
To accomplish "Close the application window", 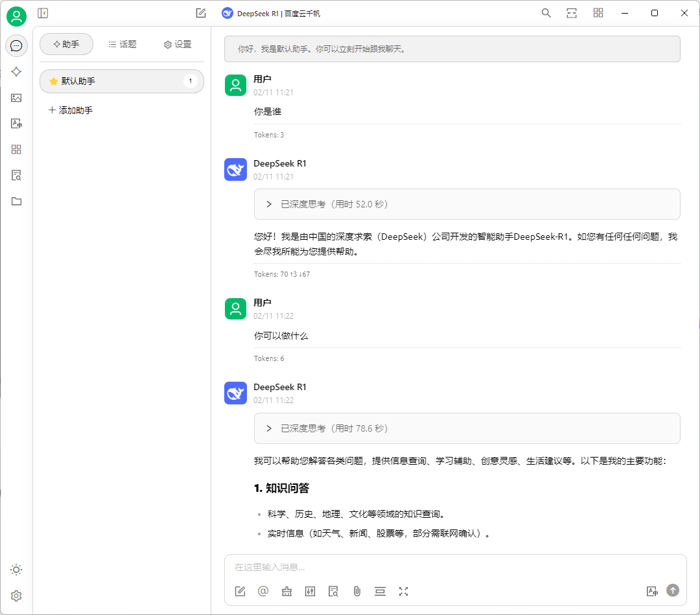I will coord(684,13).
